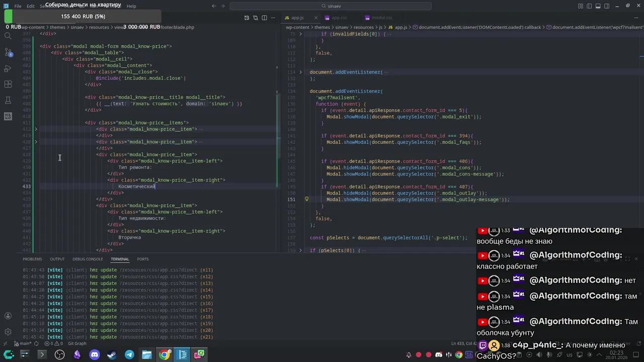Click the sync changes status bar icon
The width and height of the screenshot is (644, 362).
point(36,343)
